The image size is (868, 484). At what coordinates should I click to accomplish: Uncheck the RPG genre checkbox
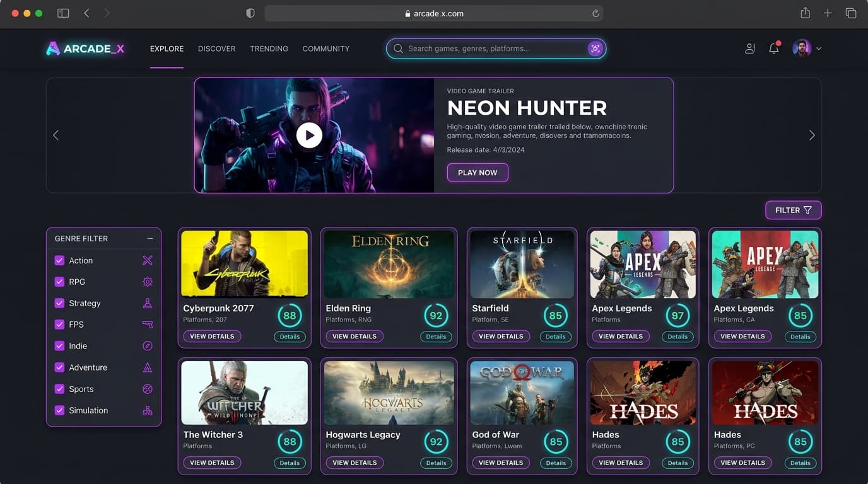pos(59,282)
